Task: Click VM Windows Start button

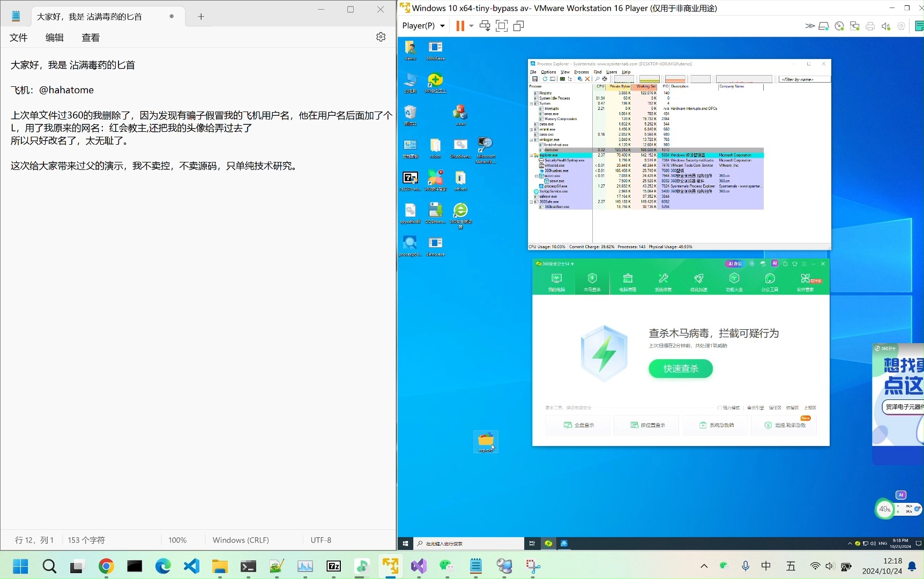Action: [x=406, y=543]
